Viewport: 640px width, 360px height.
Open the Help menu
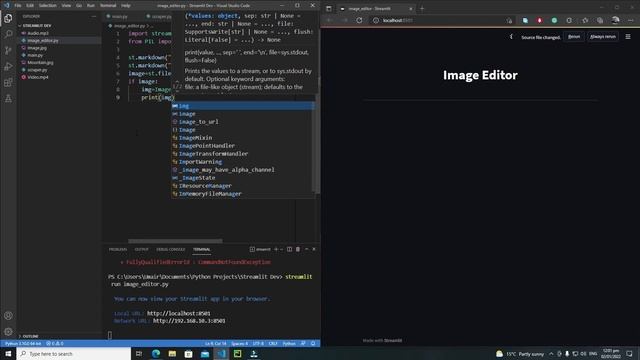[126, 5]
